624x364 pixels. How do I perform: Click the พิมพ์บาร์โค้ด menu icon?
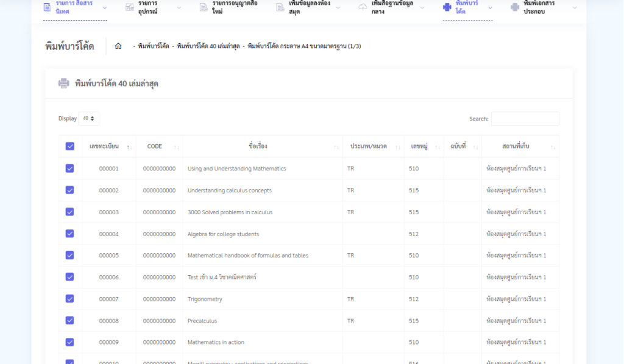tap(447, 7)
